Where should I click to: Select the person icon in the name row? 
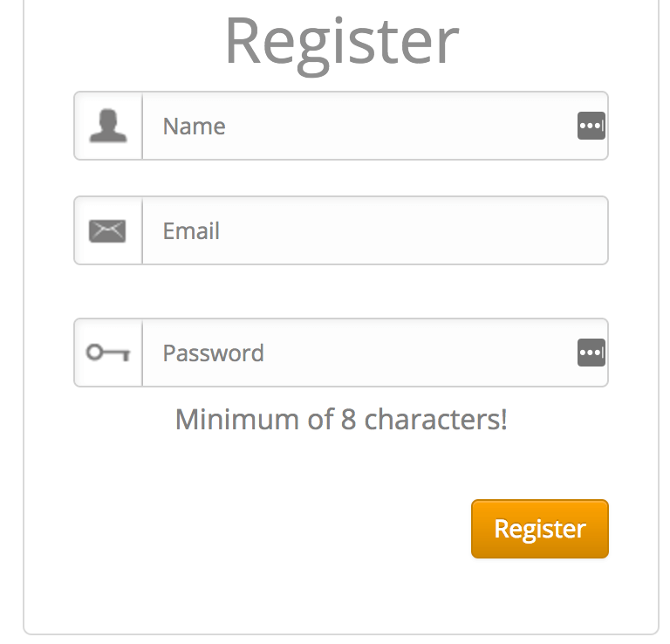click(x=108, y=126)
